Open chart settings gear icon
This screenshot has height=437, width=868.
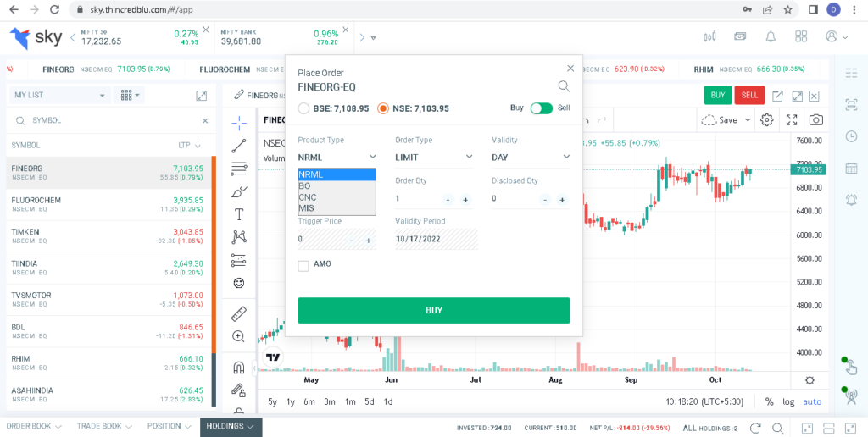(766, 119)
